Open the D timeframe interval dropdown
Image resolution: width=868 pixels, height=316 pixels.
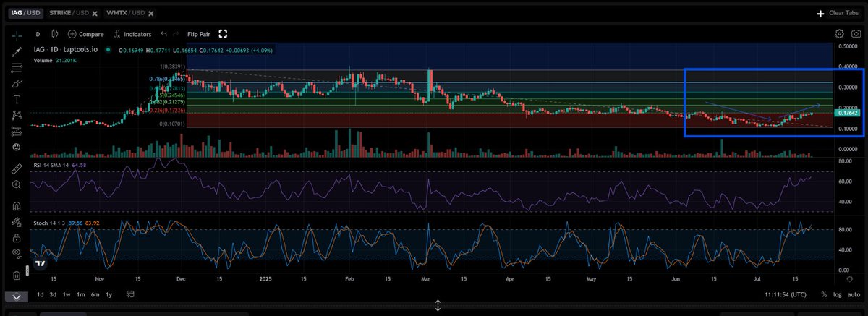point(38,34)
